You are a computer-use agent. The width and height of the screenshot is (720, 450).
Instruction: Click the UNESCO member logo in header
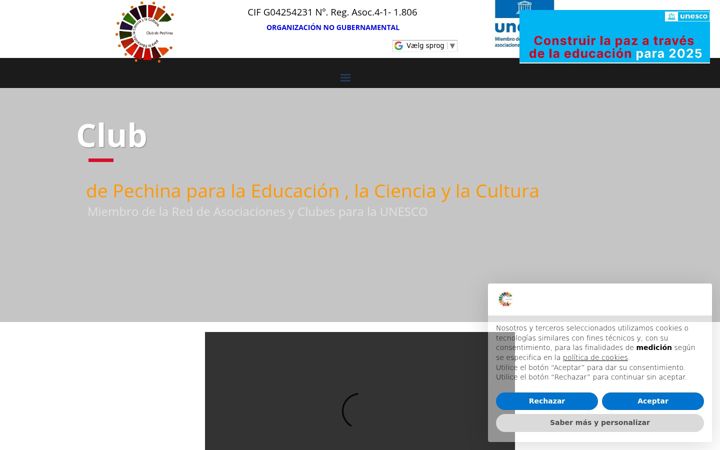point(507,24)
